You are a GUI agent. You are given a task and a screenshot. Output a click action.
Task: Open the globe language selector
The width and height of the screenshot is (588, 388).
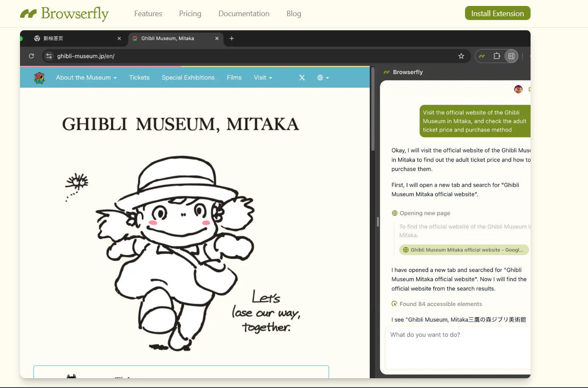pos(323,77)
